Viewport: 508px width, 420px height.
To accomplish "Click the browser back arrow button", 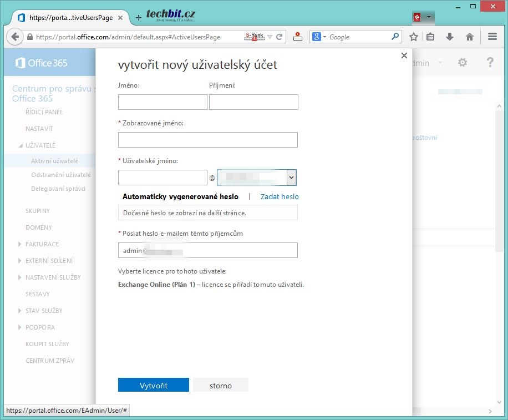I will pos(14,37).
